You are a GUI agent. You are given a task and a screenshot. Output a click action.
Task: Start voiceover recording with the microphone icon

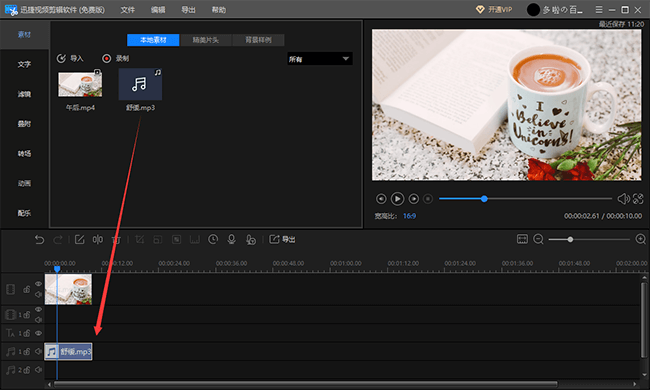coord(232,240)
